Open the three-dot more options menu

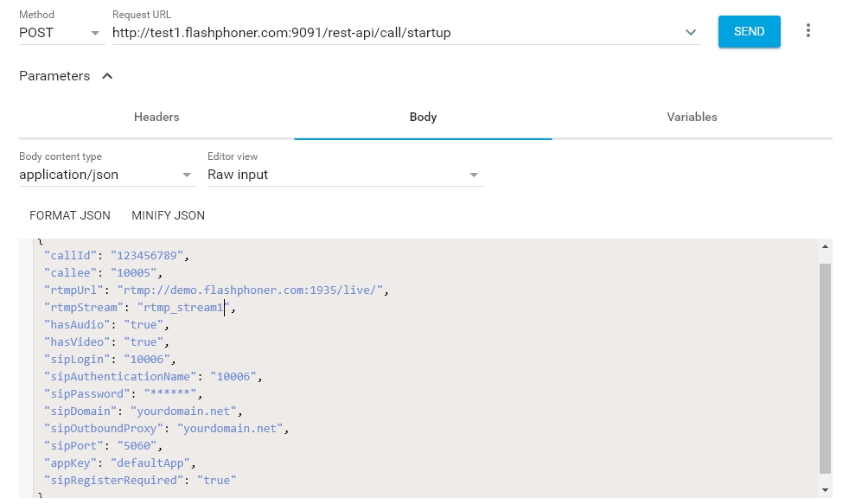point(808,31)
